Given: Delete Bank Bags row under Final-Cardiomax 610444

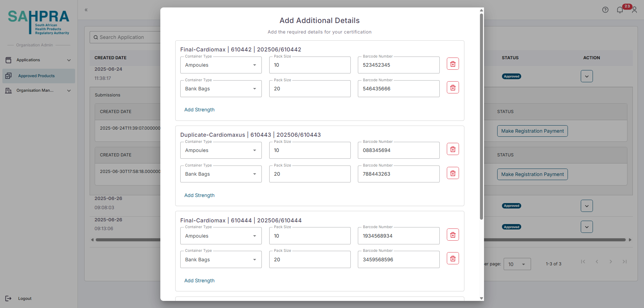Looking at the screenshot, I should [x=453, y=259].
